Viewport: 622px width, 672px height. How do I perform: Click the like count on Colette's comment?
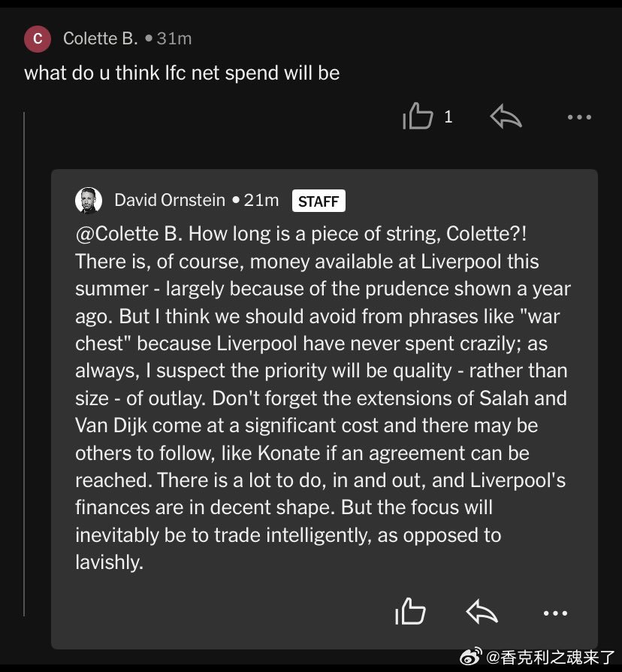(x=448, y=117)
